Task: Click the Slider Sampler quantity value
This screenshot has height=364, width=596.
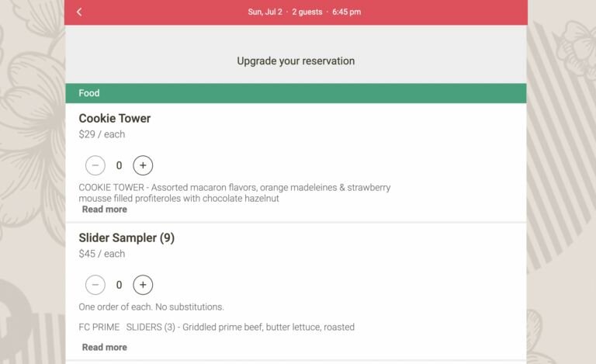Action: [119, 285]
